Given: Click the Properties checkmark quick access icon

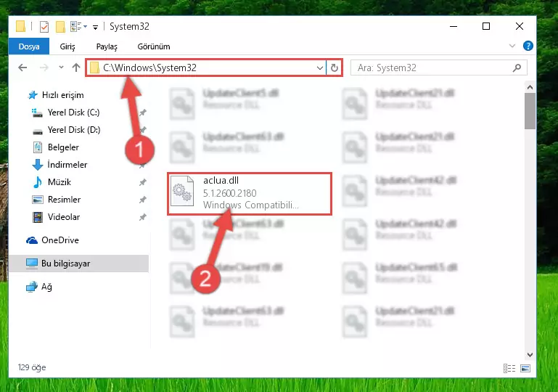Looking at the screenshot, I should click(44, 27).
